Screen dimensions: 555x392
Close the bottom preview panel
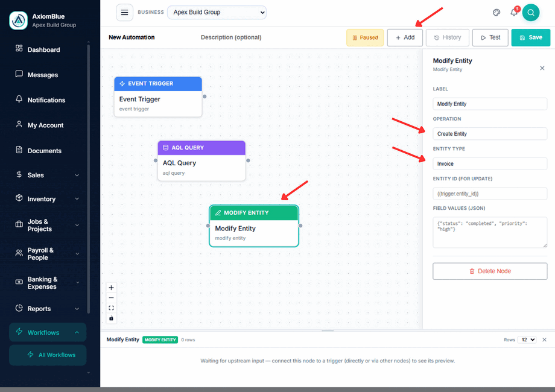544,340
